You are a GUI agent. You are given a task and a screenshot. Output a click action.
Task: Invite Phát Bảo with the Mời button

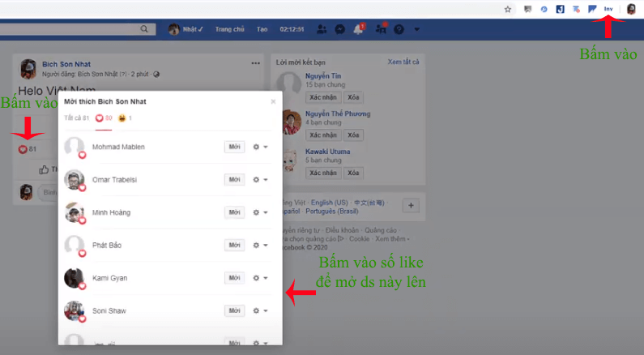[x=235, y=246]
